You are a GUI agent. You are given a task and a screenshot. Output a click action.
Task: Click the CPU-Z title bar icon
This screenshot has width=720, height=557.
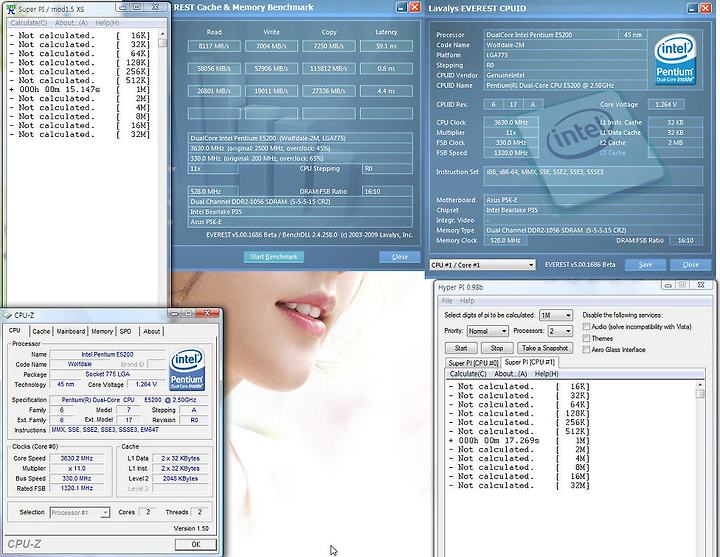click(x=7, y=315)
